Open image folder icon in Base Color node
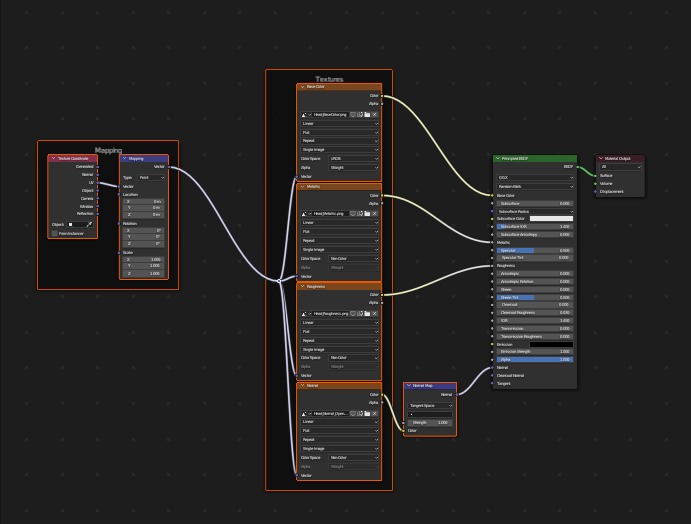The height and width of the screenshot is (524, 691). [x=367, y=115]
